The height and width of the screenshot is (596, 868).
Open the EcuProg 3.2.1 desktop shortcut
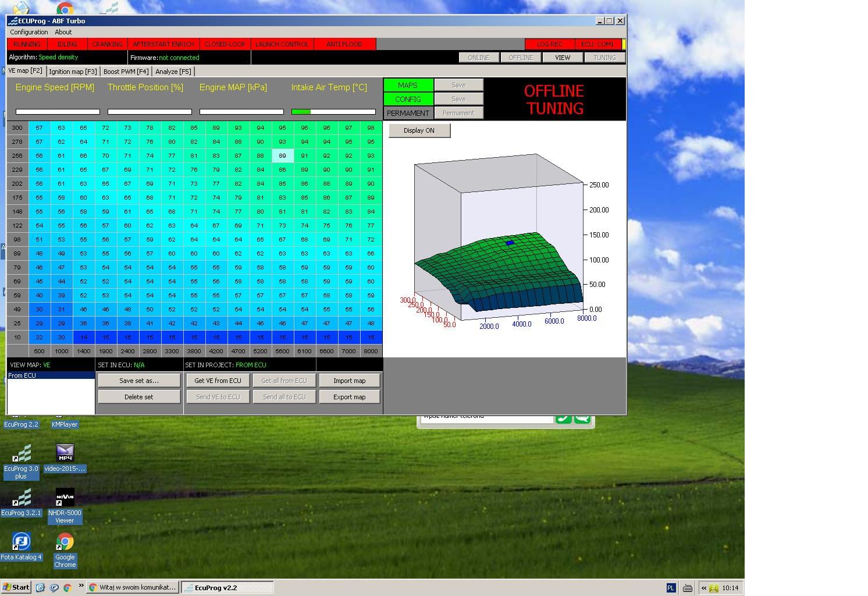[21, 499]
